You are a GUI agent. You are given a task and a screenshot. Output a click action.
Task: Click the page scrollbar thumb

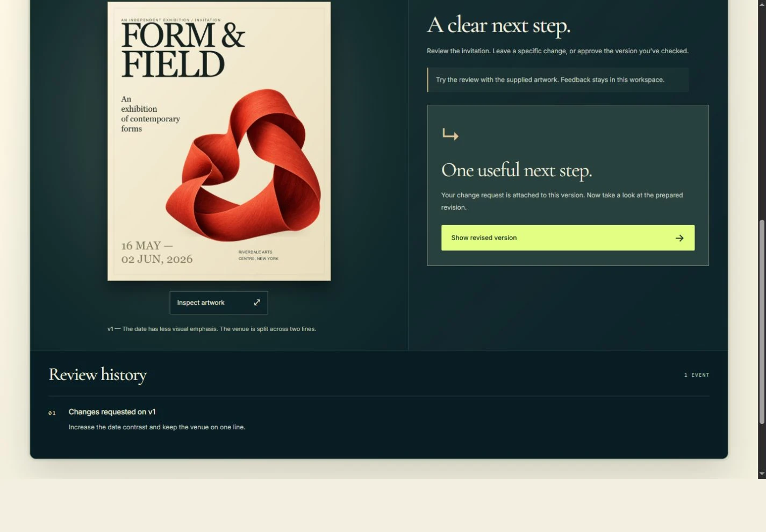click(762, 321)
